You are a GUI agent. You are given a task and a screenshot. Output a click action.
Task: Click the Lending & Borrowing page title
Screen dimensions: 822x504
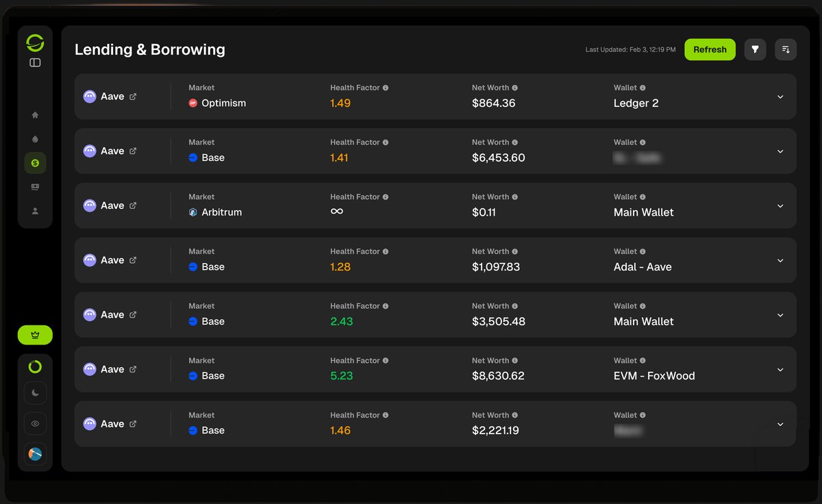[149, 49]
